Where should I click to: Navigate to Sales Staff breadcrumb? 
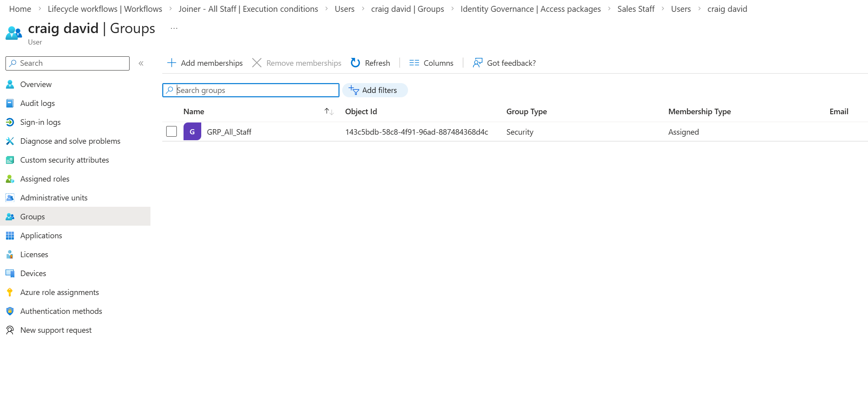pos(636,9)
